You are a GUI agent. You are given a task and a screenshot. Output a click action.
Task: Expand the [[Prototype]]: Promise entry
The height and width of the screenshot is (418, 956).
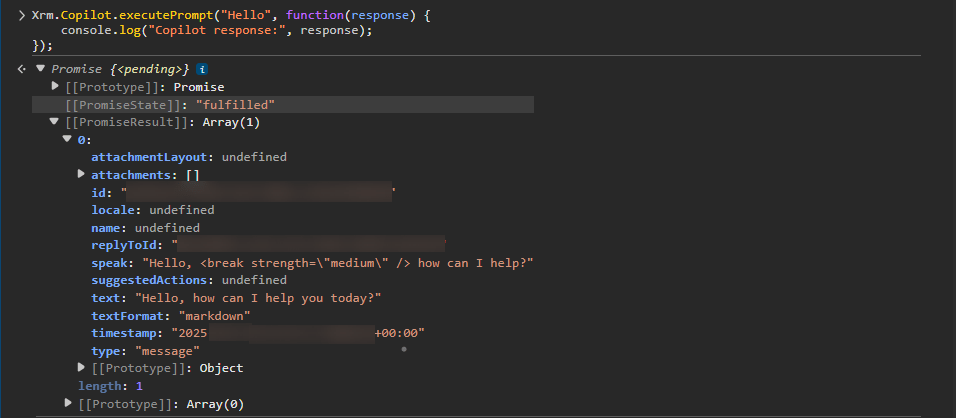[x=55, y=87]
